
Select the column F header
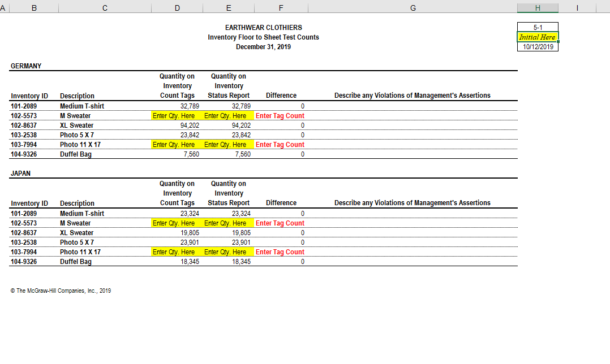click(281, 8)
